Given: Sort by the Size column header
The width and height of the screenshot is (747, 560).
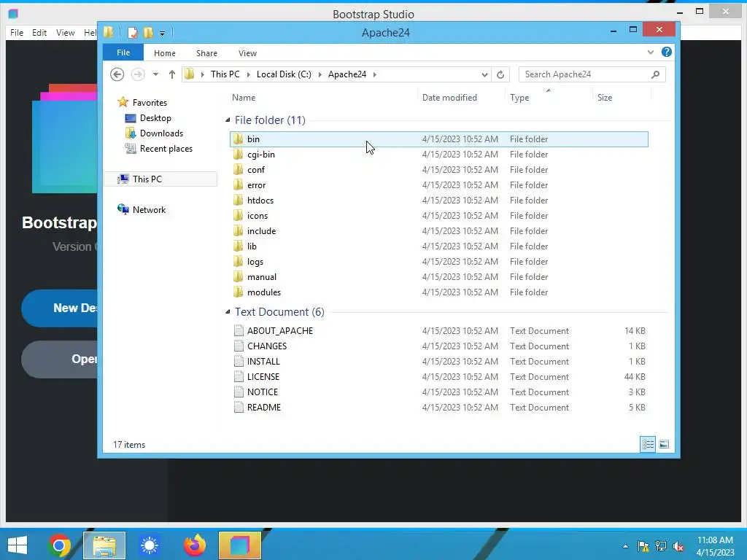Looking at the screenshot, I should point(605,97).
